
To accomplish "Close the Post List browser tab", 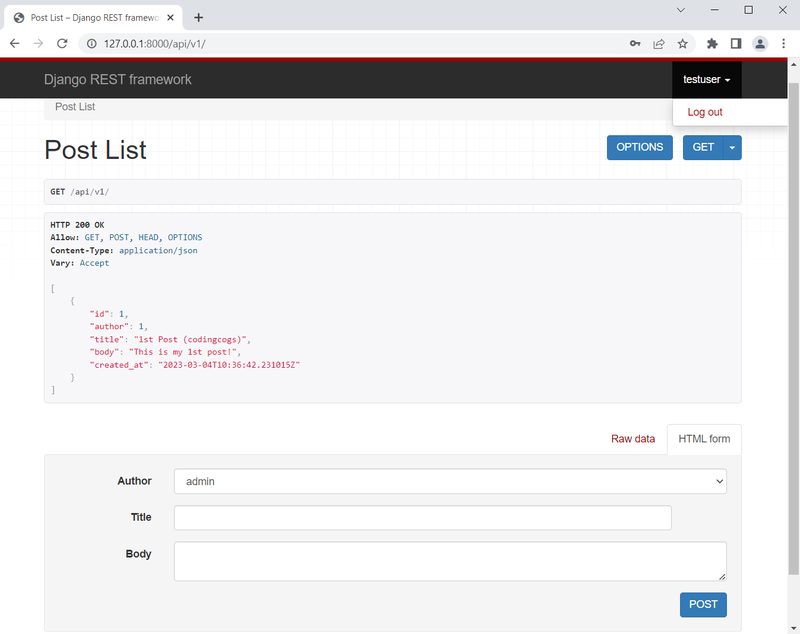I will pos(170,18).
